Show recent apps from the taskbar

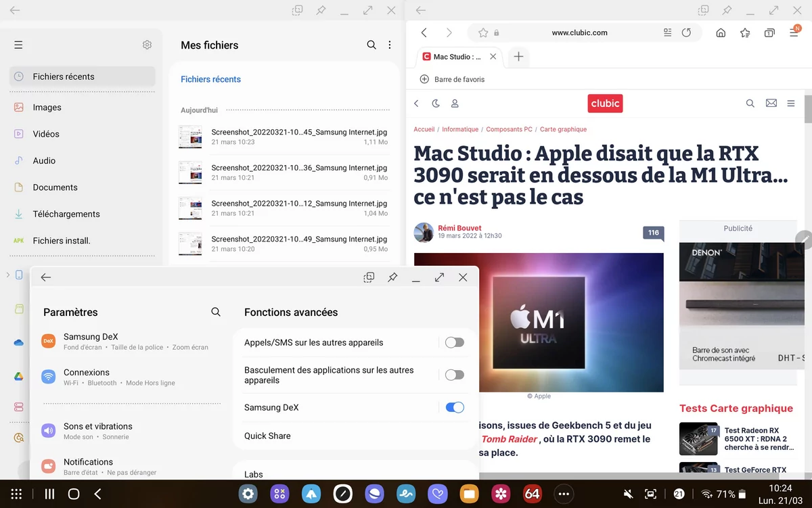(49, 494)
